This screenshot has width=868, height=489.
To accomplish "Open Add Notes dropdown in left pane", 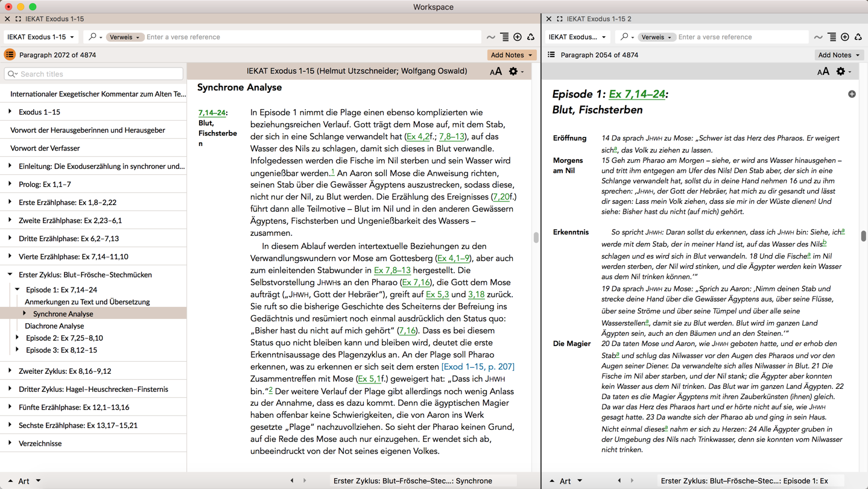I will pyautogui.click(x=512, y=55).
